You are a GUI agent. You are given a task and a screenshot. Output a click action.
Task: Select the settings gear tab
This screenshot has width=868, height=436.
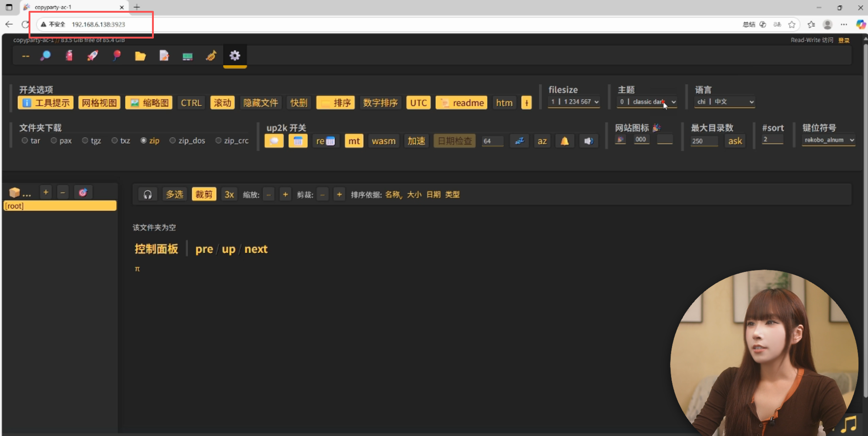coord(235,56)
